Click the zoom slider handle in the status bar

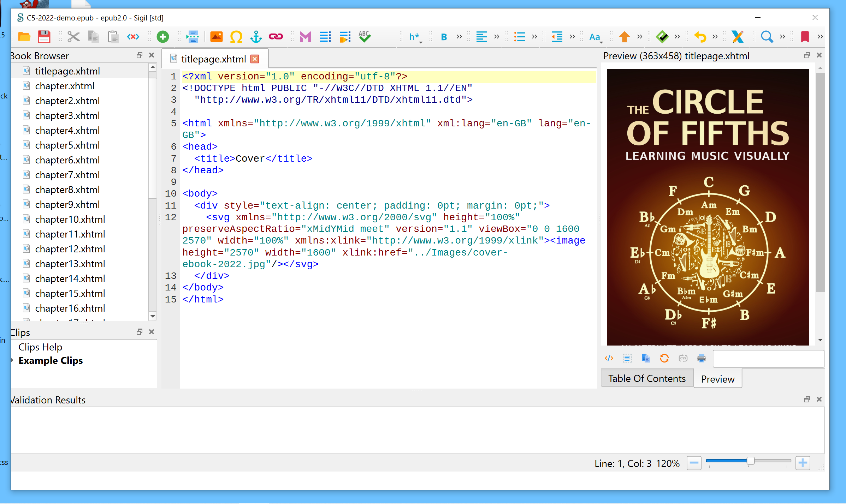pos(751,461)
